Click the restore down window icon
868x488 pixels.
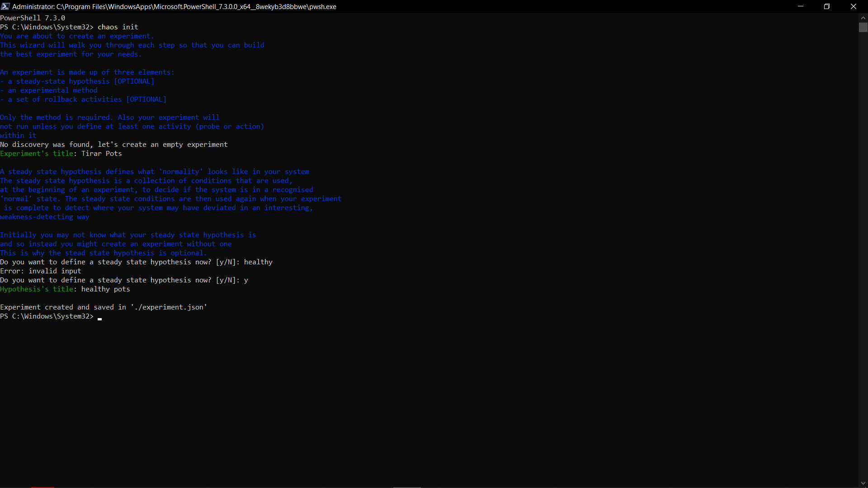coord(827,6)
